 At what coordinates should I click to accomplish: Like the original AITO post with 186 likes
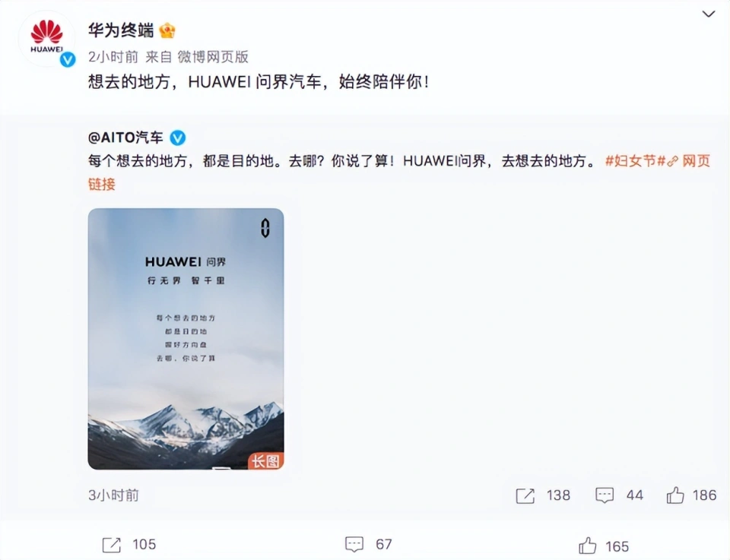pos(675,495)
